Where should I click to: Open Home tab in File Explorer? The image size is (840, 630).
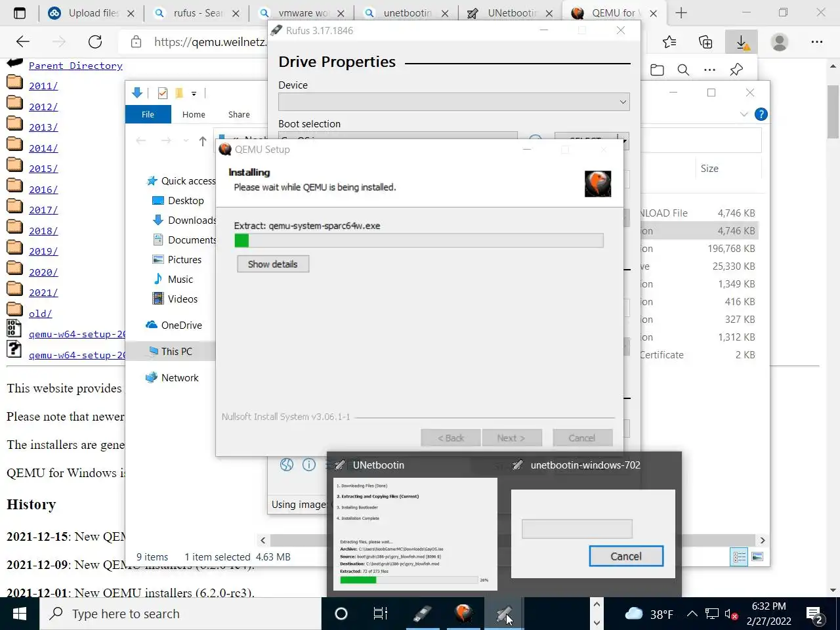point(194,114)
